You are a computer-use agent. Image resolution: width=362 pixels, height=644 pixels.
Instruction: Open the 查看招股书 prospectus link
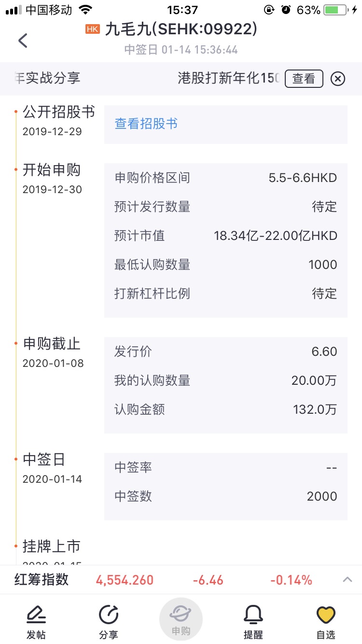[146, 124]
